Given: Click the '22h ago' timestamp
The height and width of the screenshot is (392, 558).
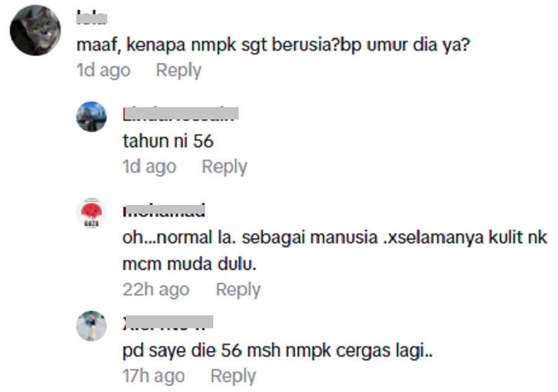Looking at the screenshot, I should click(x=156, y=290).
